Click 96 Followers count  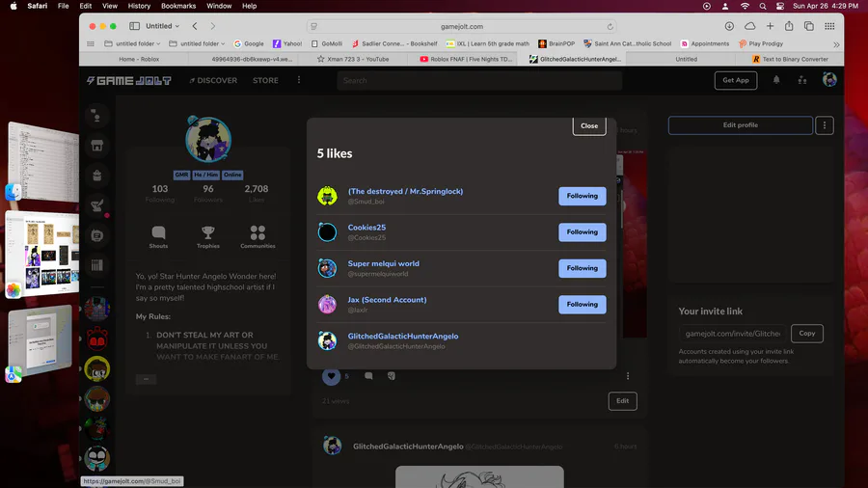click(208, 193)
